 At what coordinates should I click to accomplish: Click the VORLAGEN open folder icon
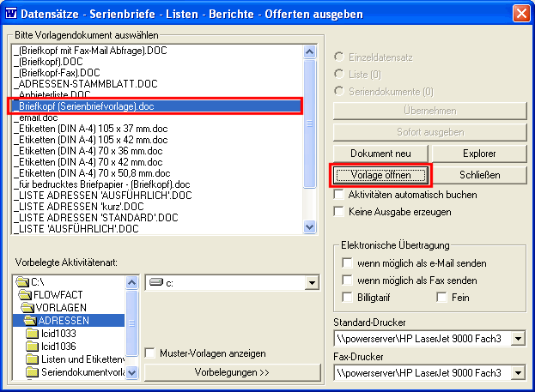click(27, 307)
